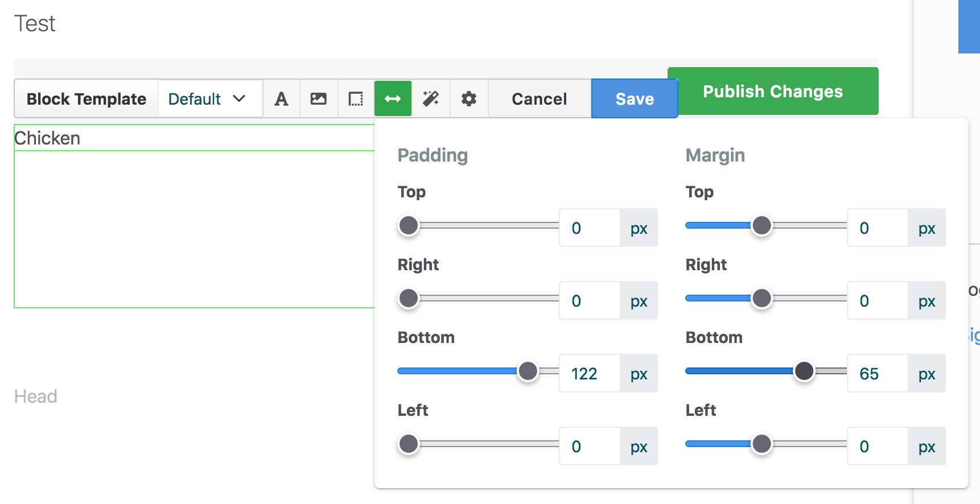Open the gear settings icon
This screenshot has height=504, width=980.
468,98
